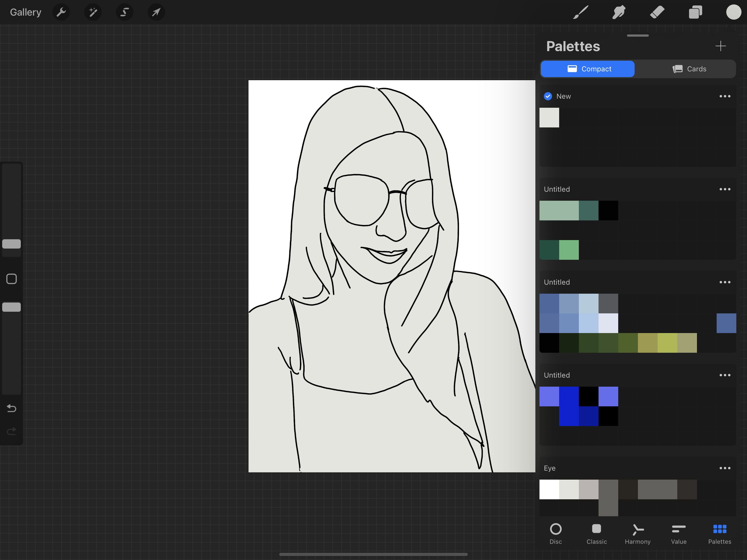The width and height of the screenshot is (747, 560).
Task: Pick the light green swatch
Action: tap(569, 250)
